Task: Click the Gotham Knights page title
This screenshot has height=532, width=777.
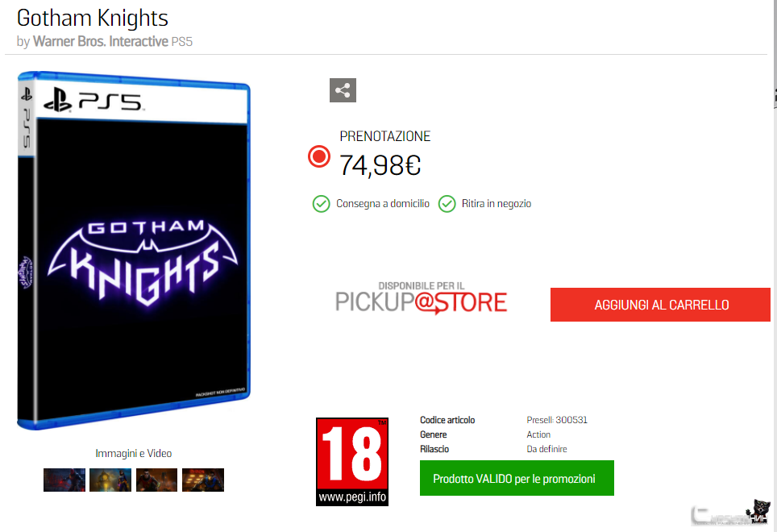Action: click(93, 18)
